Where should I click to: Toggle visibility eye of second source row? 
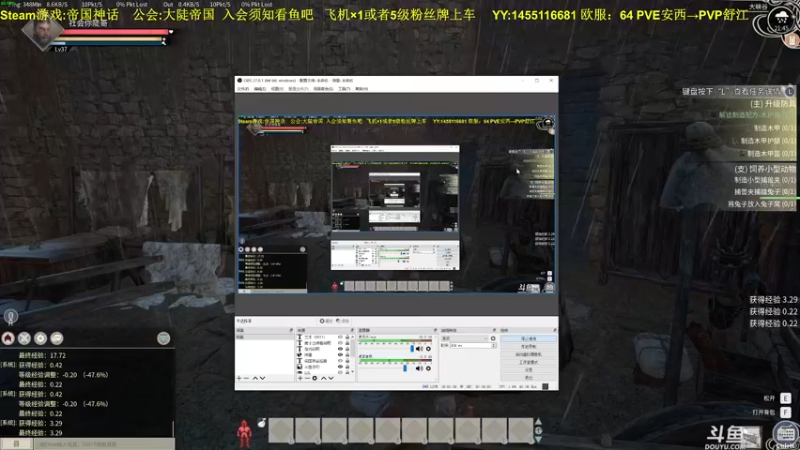(x=340, y=343)
